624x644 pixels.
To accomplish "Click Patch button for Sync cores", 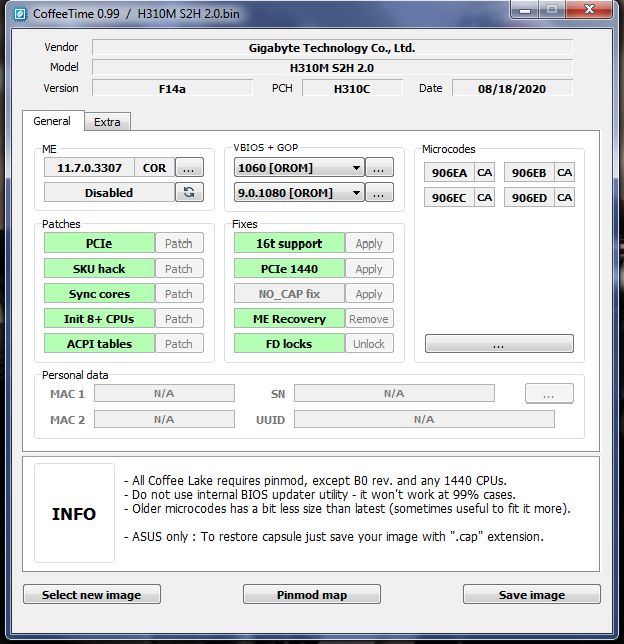I will pyautogui.click(x=179, y=294).
